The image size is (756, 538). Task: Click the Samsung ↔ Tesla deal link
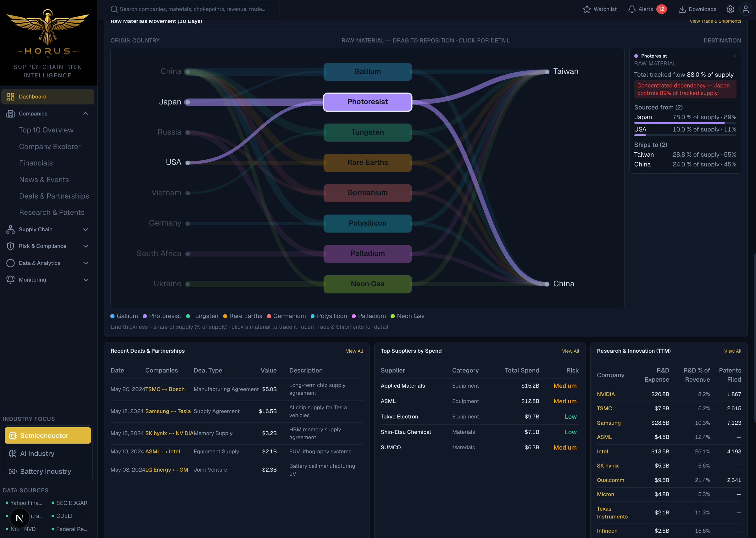click(x=168, y=411)
